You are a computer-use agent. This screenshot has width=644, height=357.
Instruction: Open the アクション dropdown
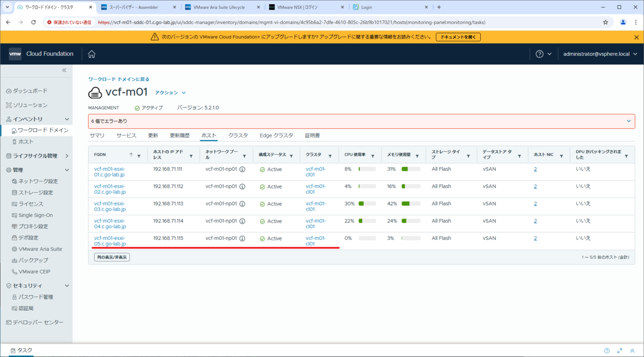point(170,92)
